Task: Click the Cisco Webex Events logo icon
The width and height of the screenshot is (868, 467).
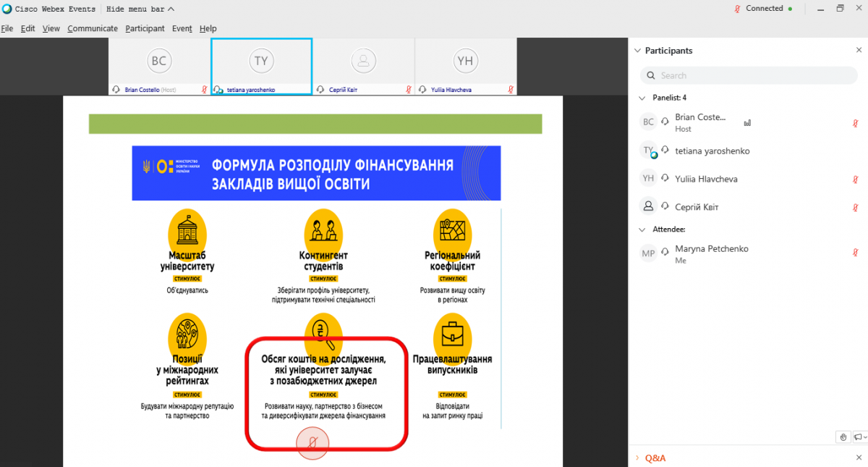Action: [7, 9]
